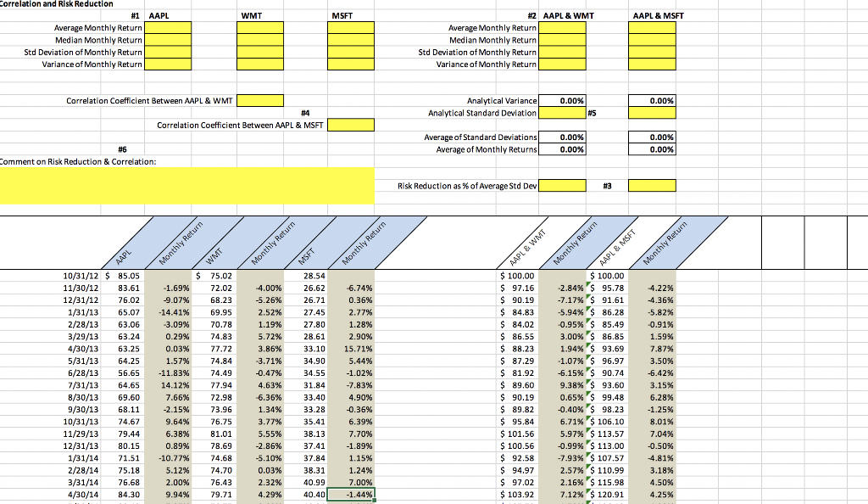Click the 'WMT' column heading in summary
Screen dimensions: 868x504
(251, 15)
